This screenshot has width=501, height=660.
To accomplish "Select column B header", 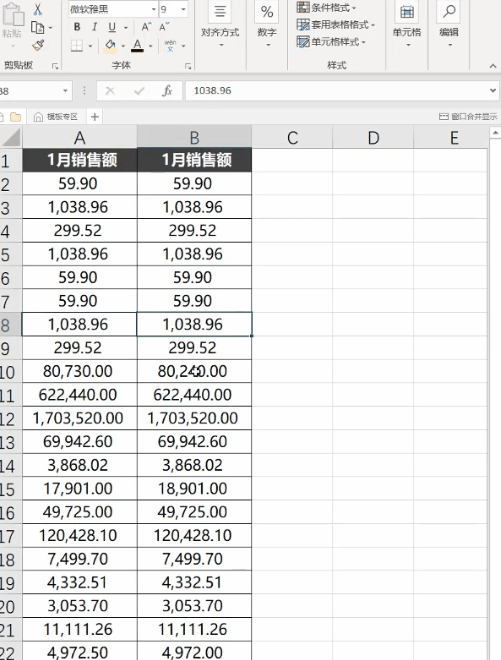I will tap(194, 138).
